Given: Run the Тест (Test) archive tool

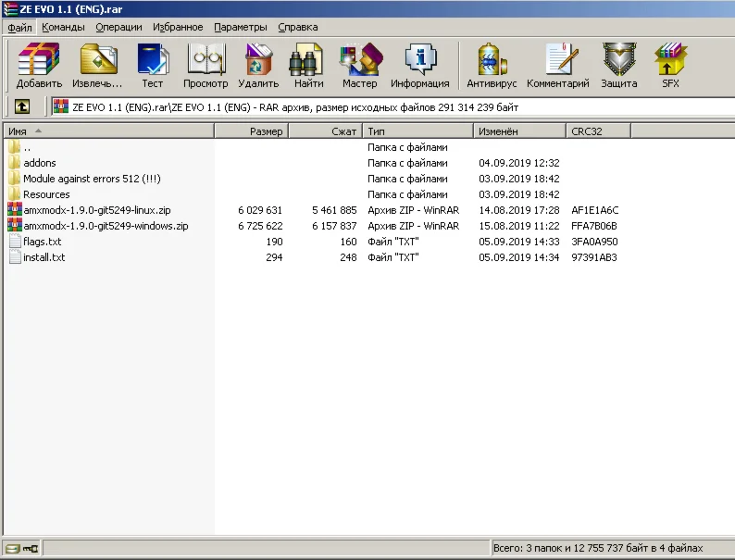Looking at the screenshot, I should point(152,66).
